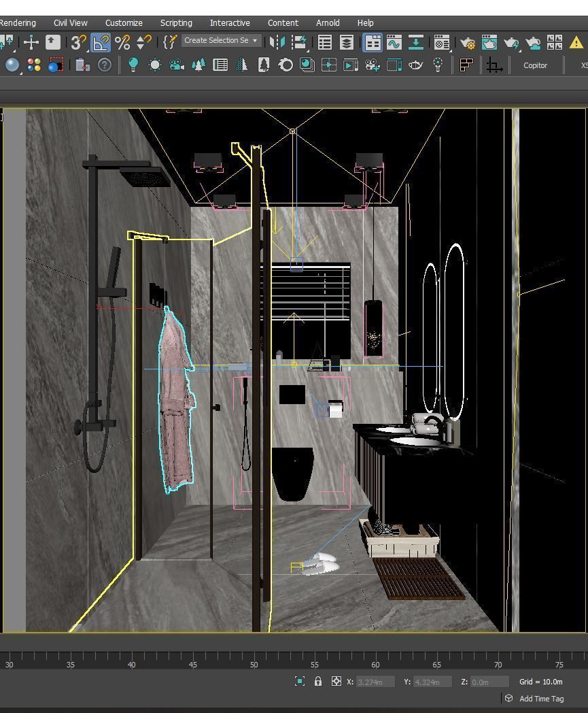This screenshot has height=713, width=588.
Task: Toggle Keyboard Shortcut Override button
Action: 53,43
